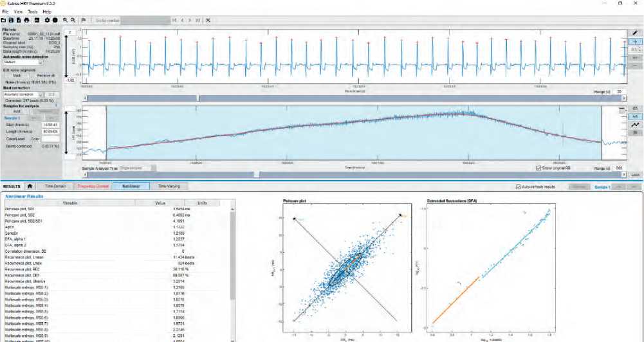This screenshot has width=644, height=342.
Task: Jump to last marker arrow
Action: [x=198, y=20]
